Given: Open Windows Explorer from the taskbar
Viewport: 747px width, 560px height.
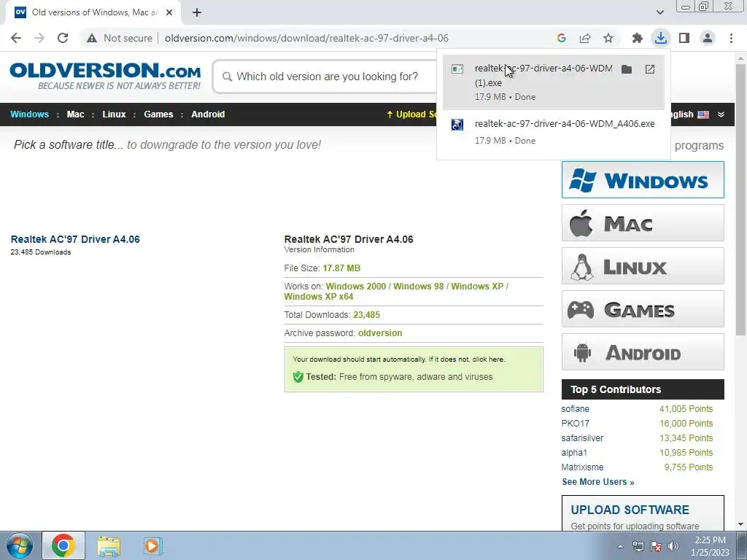Looking at the screenshot, I should (x=109, y=545).
